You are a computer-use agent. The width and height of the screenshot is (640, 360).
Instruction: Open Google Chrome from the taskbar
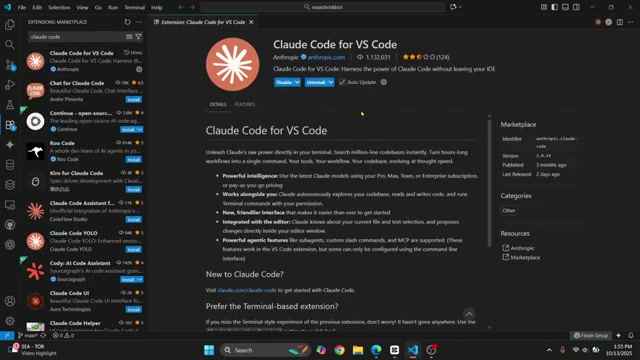pyautogui.click(x=339, y=350)
